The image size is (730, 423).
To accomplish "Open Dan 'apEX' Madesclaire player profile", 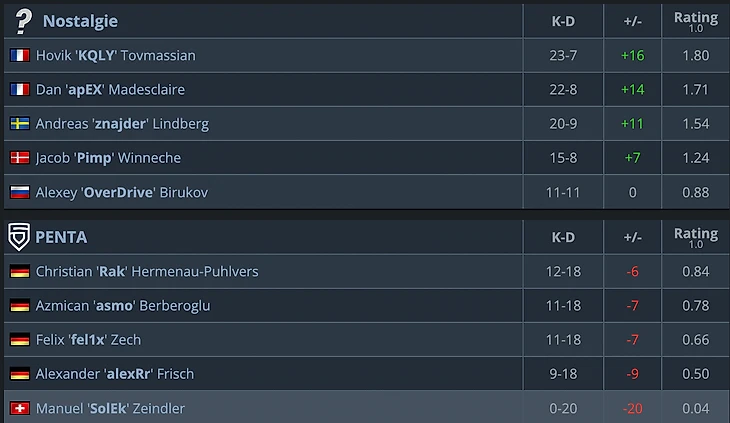I will tap(110, 89).
